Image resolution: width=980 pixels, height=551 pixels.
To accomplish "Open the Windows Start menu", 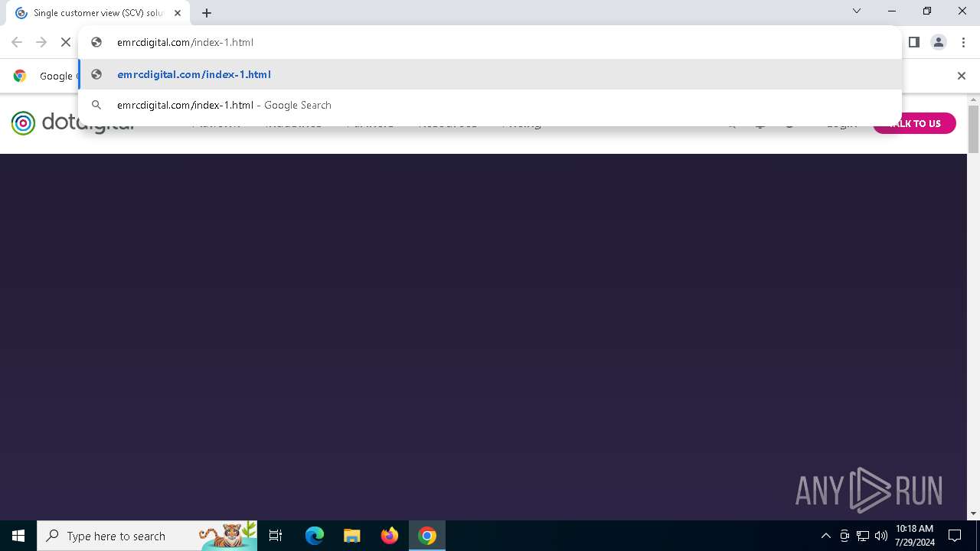I will click(x=18, y=536).
